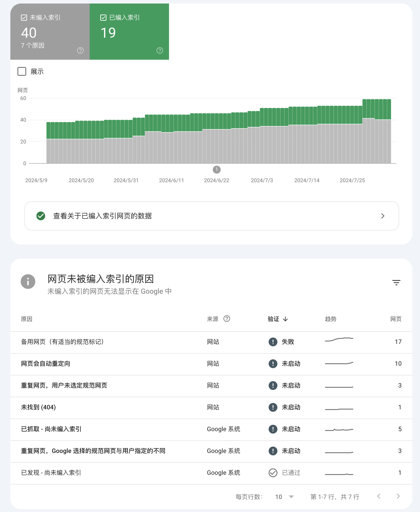Screen dimensions: 420x512
Task: Go to next page of results
Action: 398,496
